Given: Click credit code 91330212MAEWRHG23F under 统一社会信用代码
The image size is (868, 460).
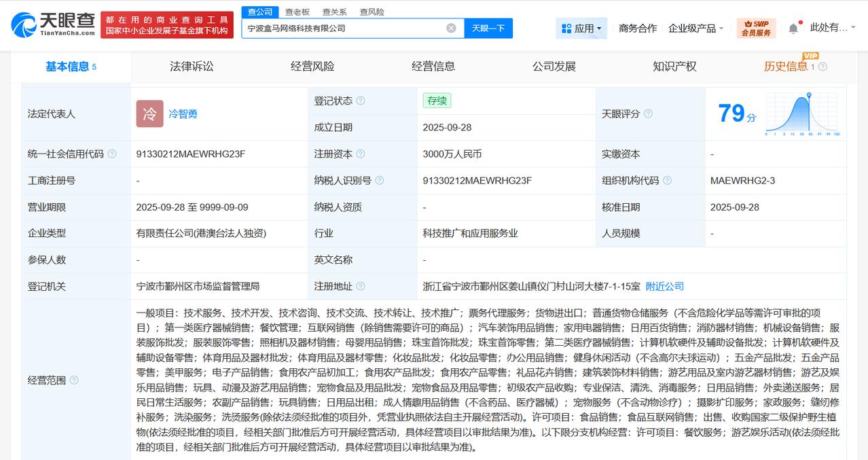Looking at the screenshot, I should point(191,154).
